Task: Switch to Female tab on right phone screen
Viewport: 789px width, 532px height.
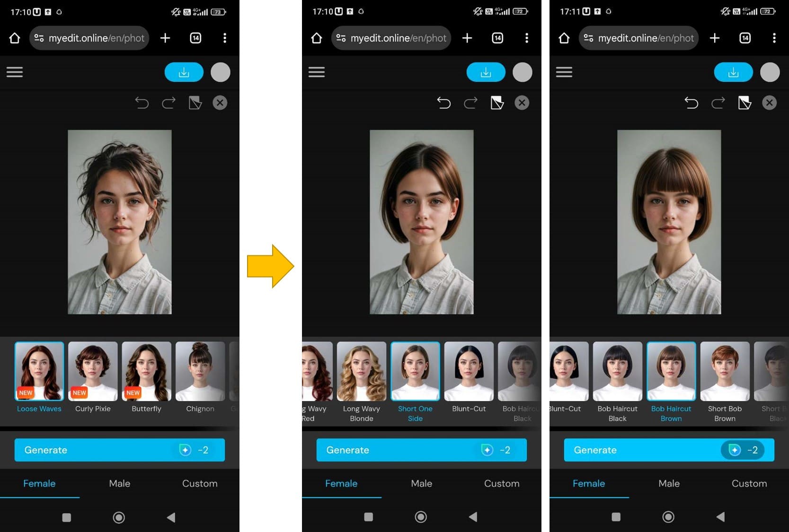Action: click(x=589, y=483)
